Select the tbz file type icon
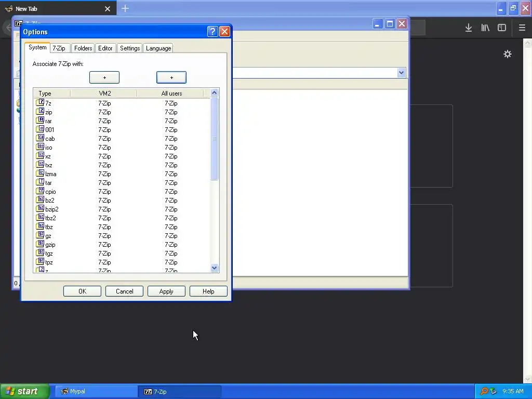This screenshot has height=399, width=532. (x=40, y=225)
